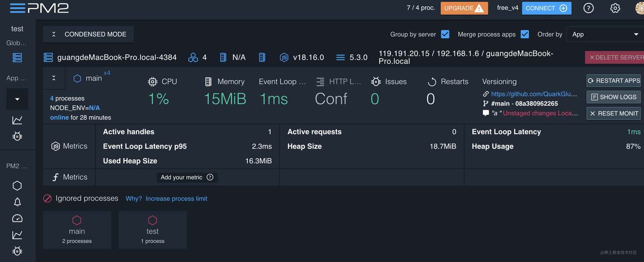Toggle the Merge process apps checkbox
644x262 pixels.
pyautogui.click(x=525, y=34)
